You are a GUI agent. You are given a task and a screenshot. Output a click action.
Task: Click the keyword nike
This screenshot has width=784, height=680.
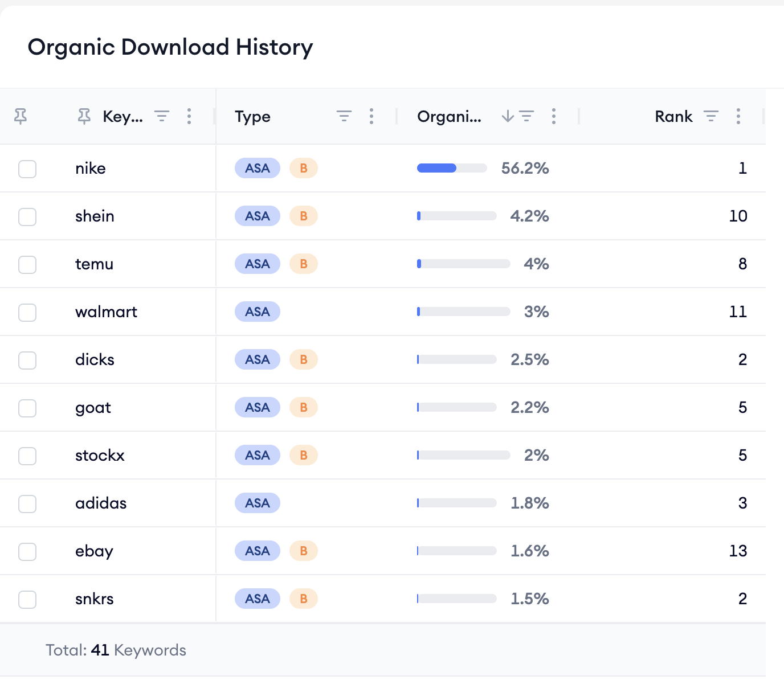pos(91,168)
